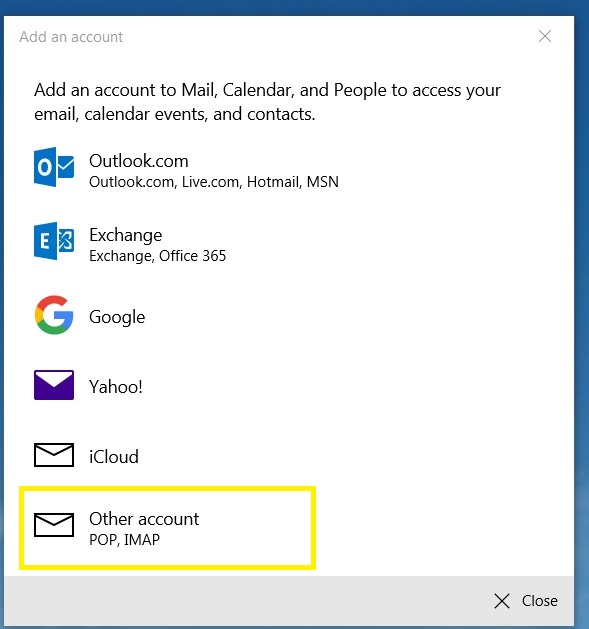The image size is (589, 629).
Task: Click the Google G logo
Action: pyautogui.click(x=54, y=315)
